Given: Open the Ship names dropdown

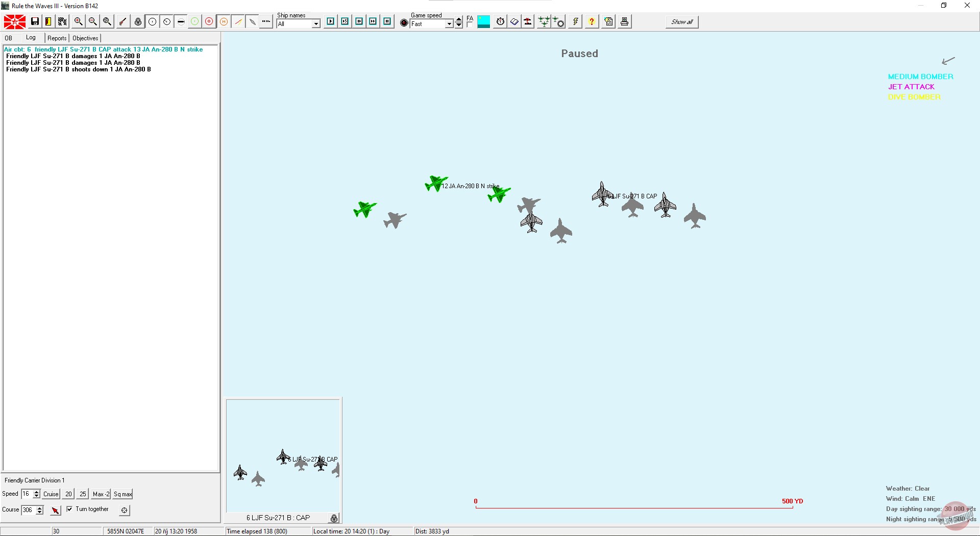Looking at the screenshot, I should pos(316,24).
